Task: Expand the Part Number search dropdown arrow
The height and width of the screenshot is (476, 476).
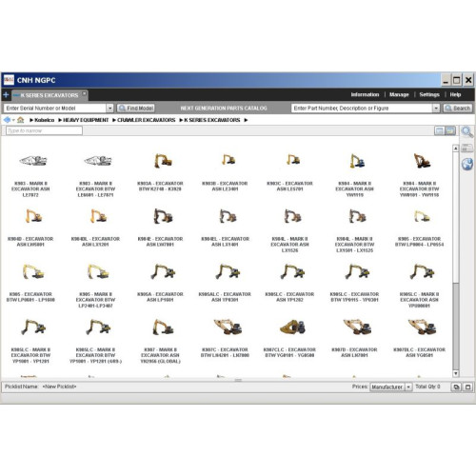Action: coord(436,109)
